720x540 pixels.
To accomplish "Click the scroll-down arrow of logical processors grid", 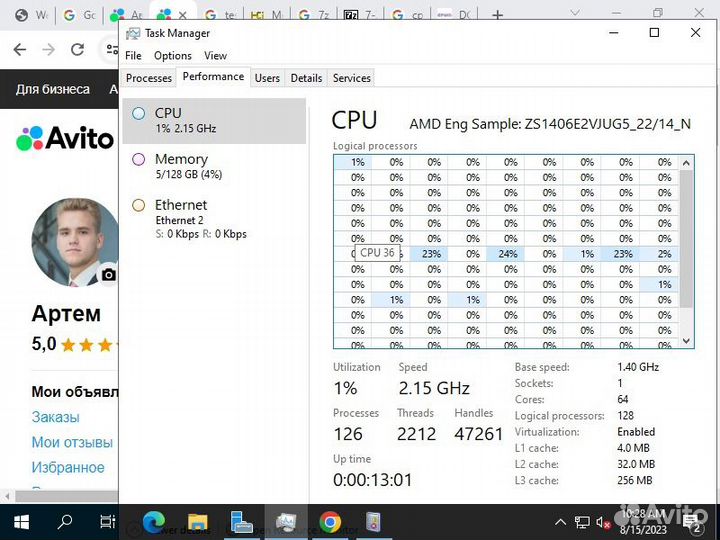I will click(686, 341).
